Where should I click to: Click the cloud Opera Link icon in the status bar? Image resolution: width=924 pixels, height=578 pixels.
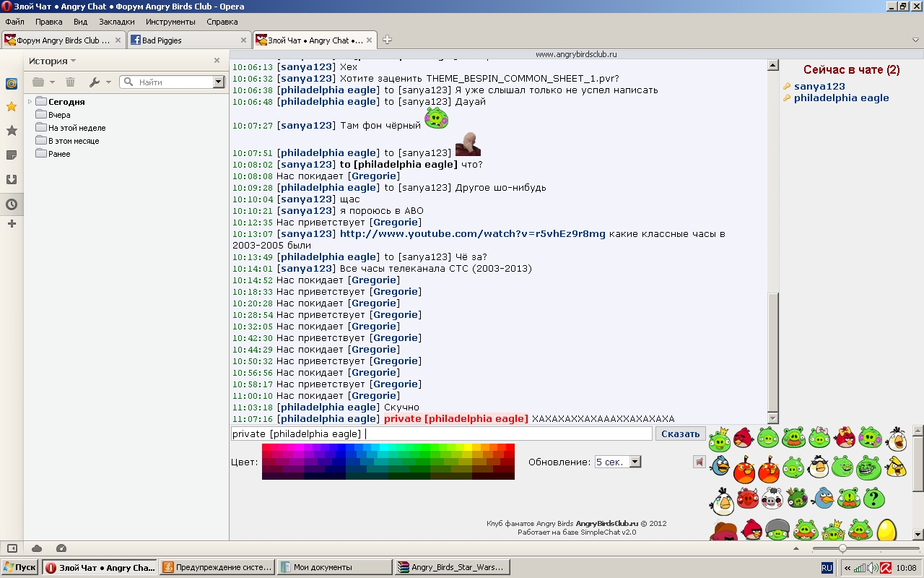37,548
